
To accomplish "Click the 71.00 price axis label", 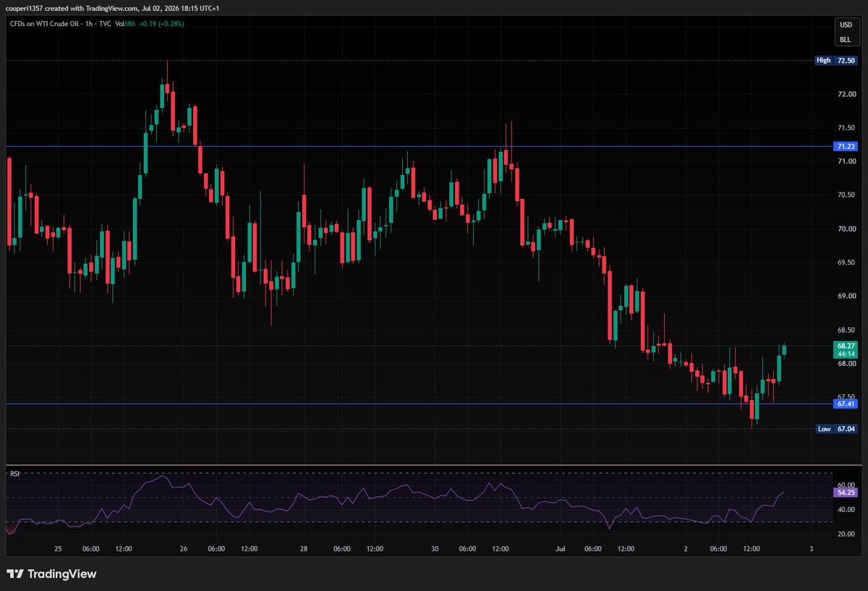I will (x=846, y=161).
